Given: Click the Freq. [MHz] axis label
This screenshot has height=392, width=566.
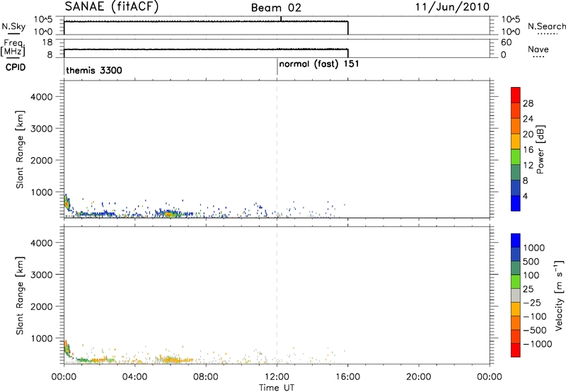Looking at the screenshot, I should 13,47.
